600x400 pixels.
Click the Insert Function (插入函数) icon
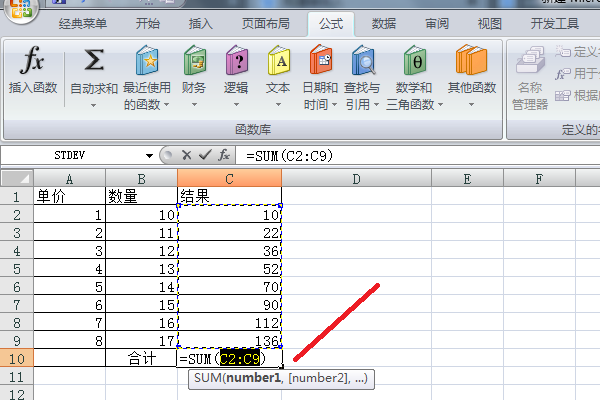click(33, 63)
